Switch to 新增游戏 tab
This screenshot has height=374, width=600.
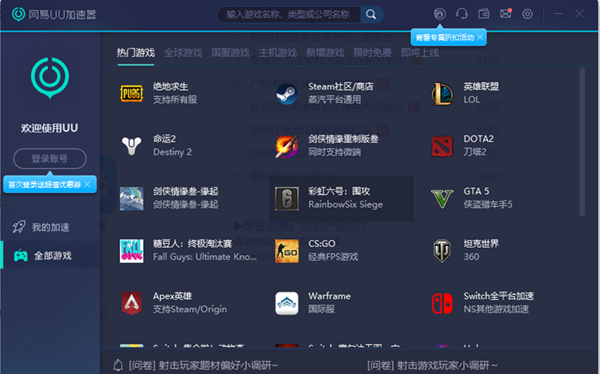pos(325,52)
